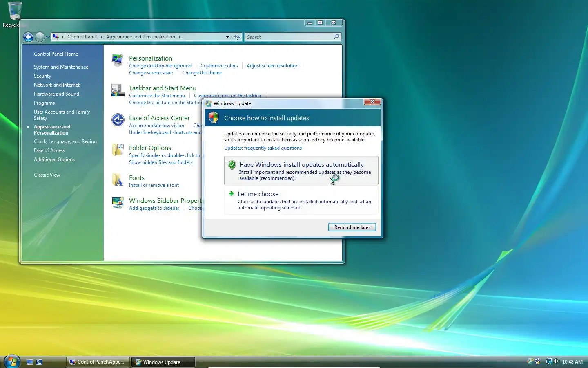The image size is (588, 368).
Task: Open Folder Options heading
Action: [x=150, y=148]
